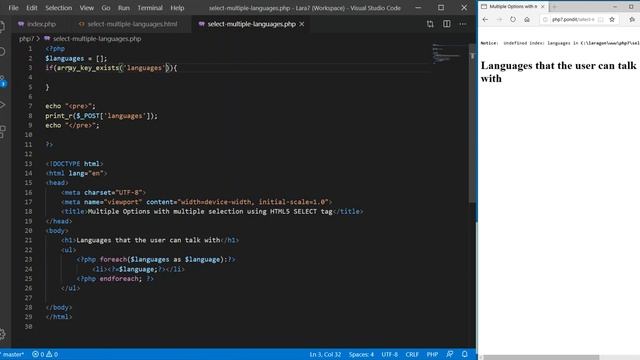Click the site info icon in address bar
Screen dimensions: 640x360
(545, 19)
